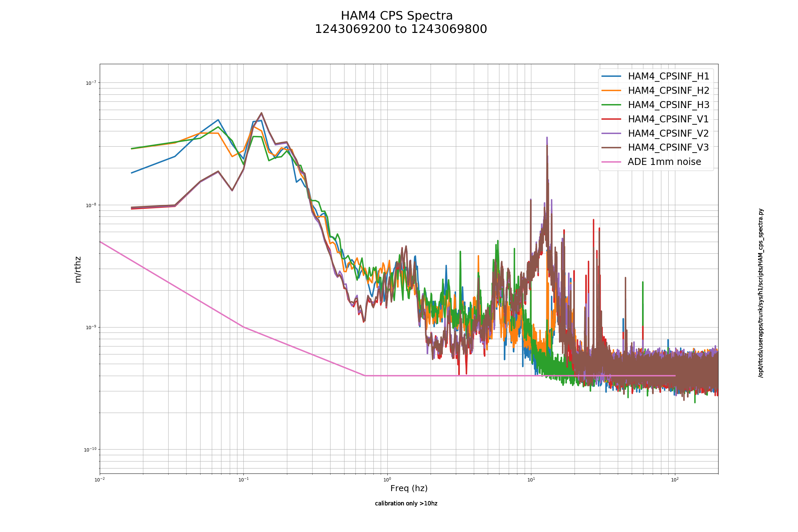Click the HAM4_CPSINF_V1 legend label
Viewport: 798px width, 532px height.
(x=668, y=119)
